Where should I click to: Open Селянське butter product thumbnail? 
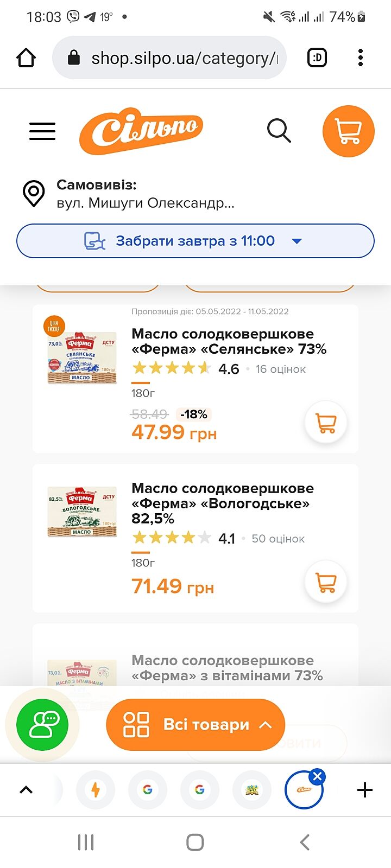point(82,358)
